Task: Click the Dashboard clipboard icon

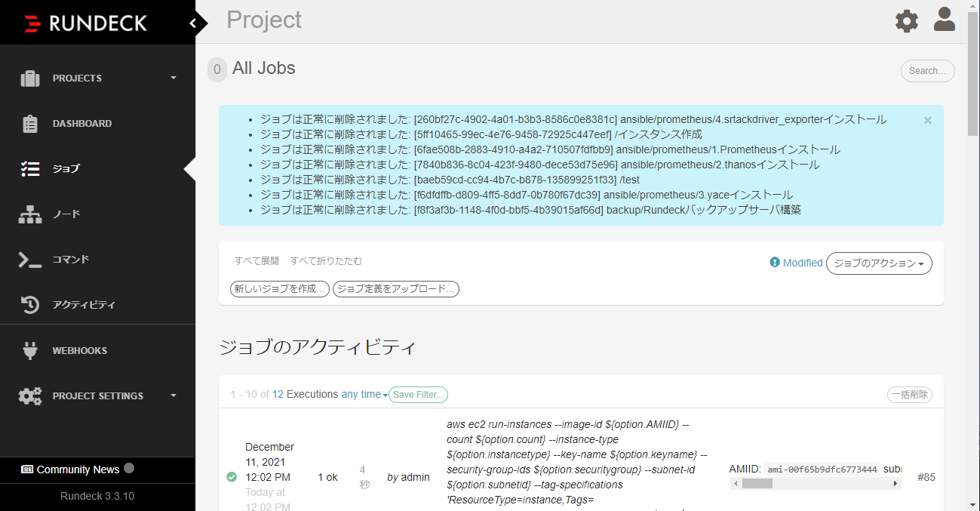Action: click(30, 124)
